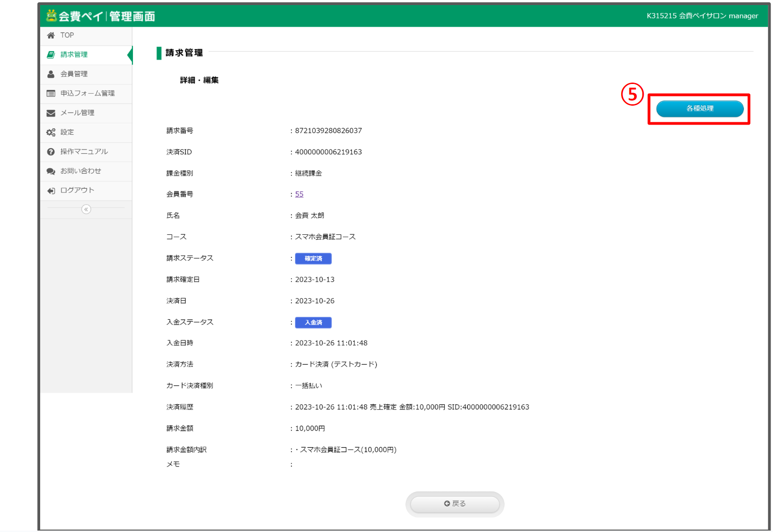Open the 会員管理 menu item
773x532 pixels.
pos(74,74)
